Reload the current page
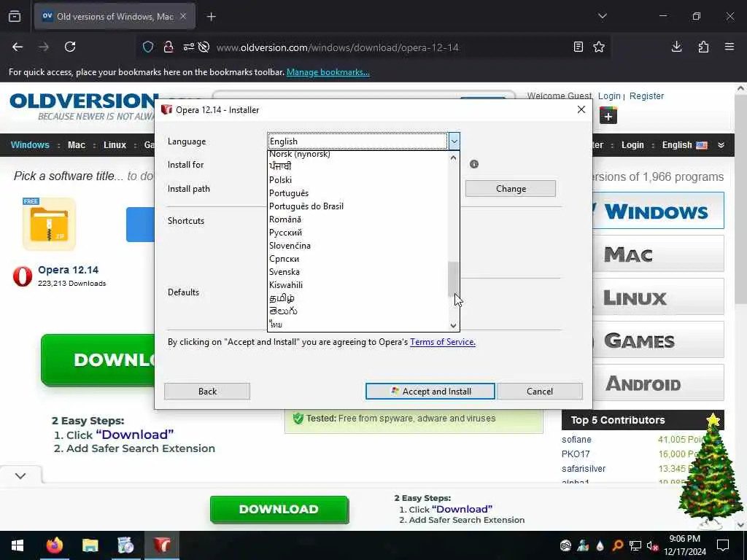The width and height of the screenshot is (747, 560). coord(70,47)
